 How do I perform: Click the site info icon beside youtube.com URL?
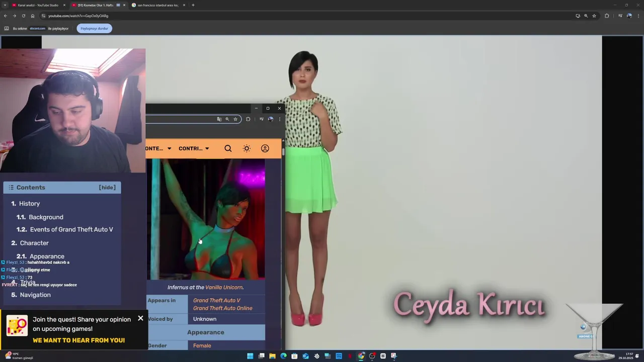click(x=43, y=16)
